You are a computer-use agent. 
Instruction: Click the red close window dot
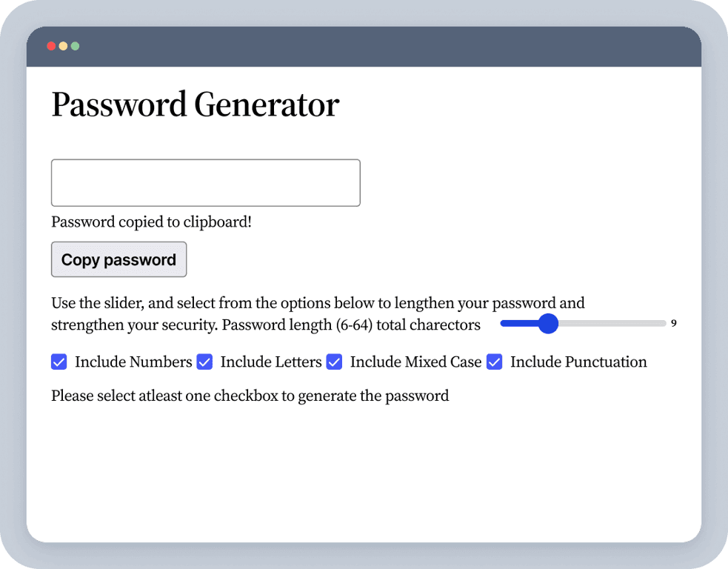tap(51, 46)
